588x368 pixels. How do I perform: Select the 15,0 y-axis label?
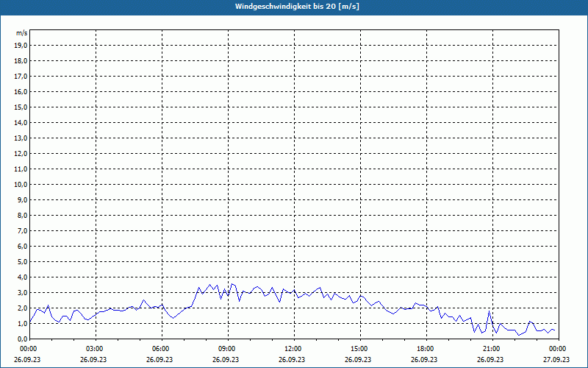[21, 107]
